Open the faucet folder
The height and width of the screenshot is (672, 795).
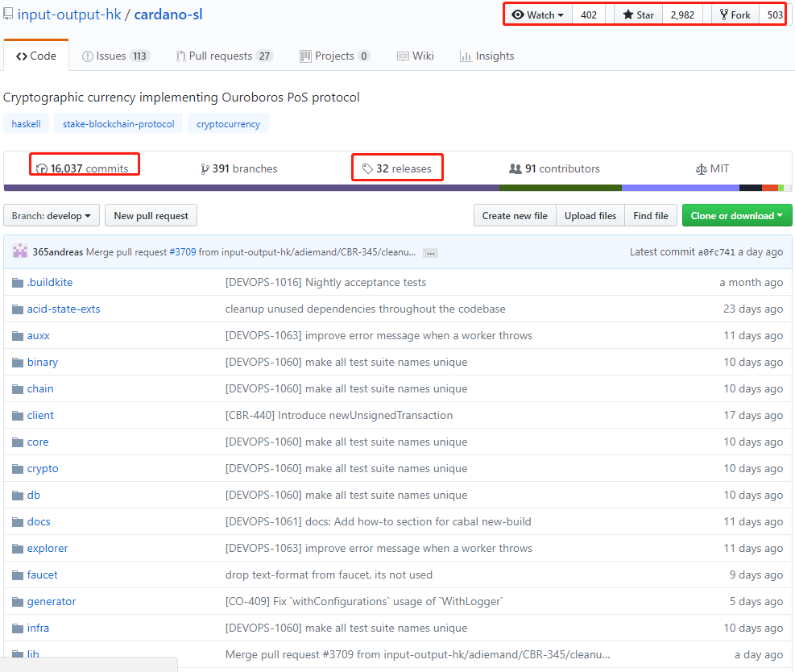click(x=42, y=575)
